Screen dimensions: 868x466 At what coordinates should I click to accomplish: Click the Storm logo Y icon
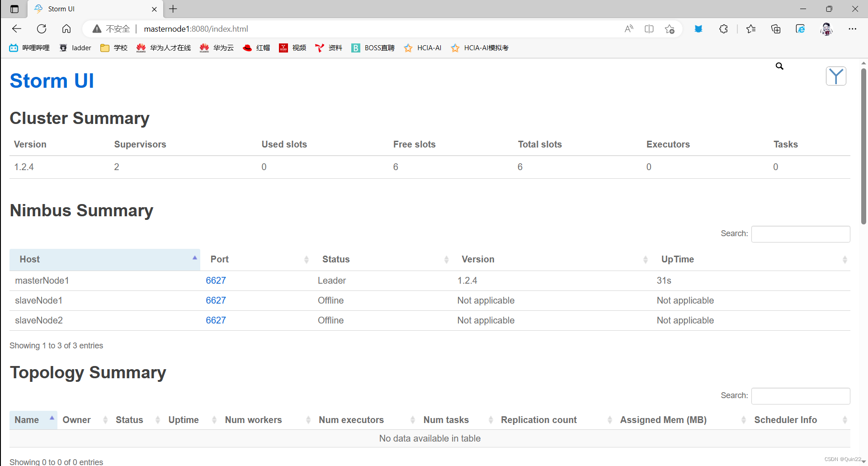point(836,76)
